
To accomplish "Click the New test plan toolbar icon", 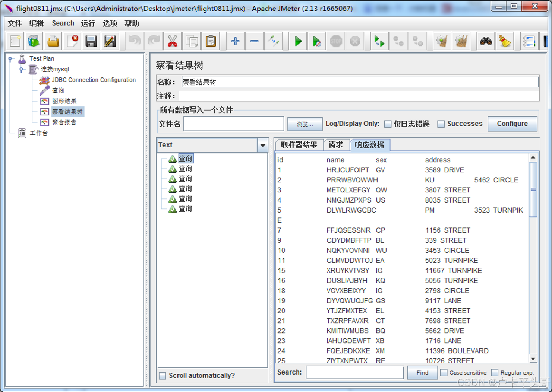I will [x=15, y=41].
